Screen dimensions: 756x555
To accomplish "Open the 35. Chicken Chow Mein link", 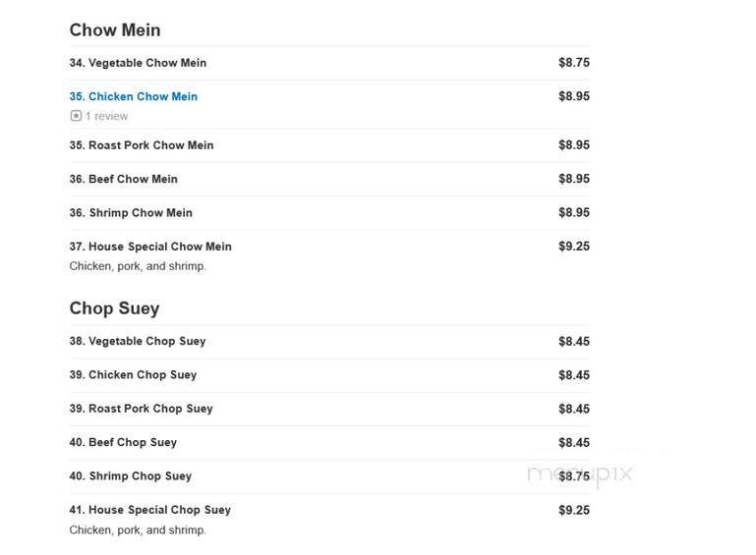I will pos(134,96).
